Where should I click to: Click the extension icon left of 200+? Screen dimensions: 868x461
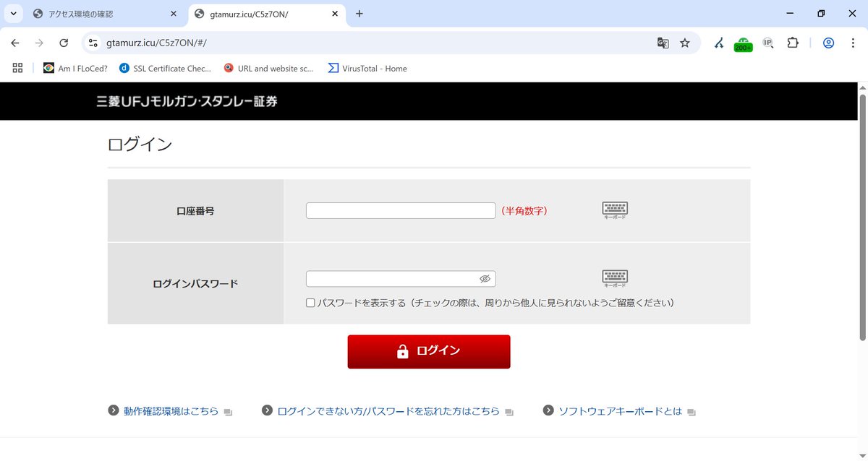pyautogui.click(x=718, y=43)
